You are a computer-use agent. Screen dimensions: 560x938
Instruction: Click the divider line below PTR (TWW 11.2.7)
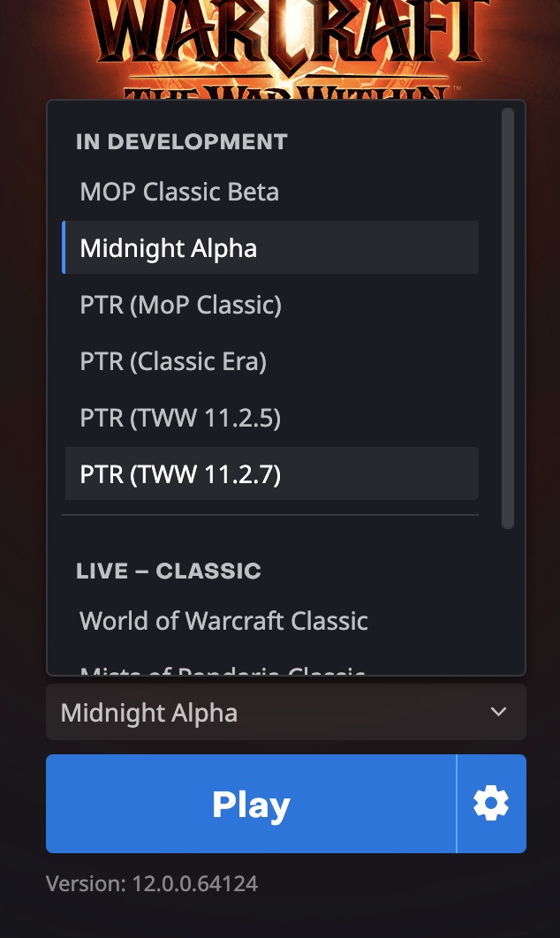tap(270, 515)
